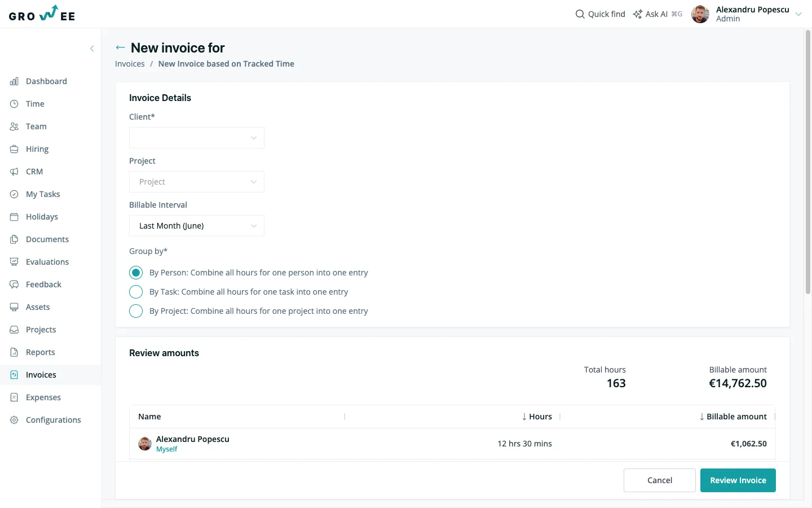Click the Growee logo
Viewport: 812px width, 508px height.
[42, 14]
